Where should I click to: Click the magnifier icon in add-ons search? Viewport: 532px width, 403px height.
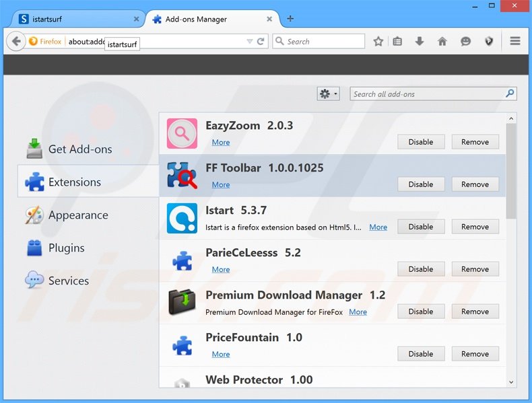[x=510, y=94]
